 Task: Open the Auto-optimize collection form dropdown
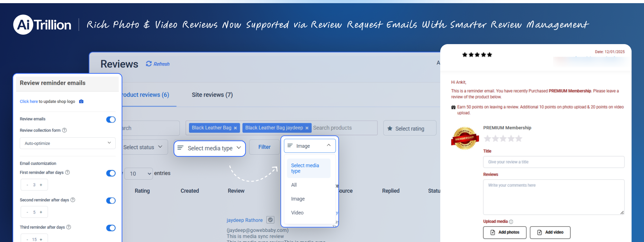tap(68, 143)
